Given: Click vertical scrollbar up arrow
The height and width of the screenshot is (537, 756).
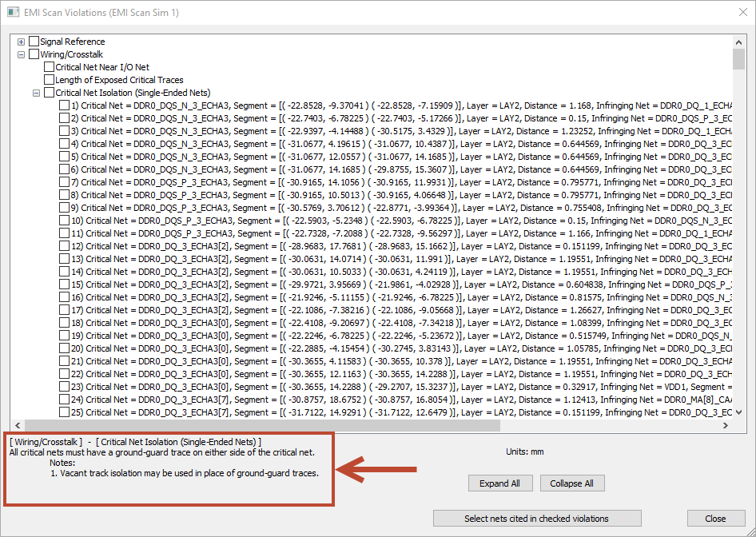Looking at the screenshot, I should coord(738,41).
